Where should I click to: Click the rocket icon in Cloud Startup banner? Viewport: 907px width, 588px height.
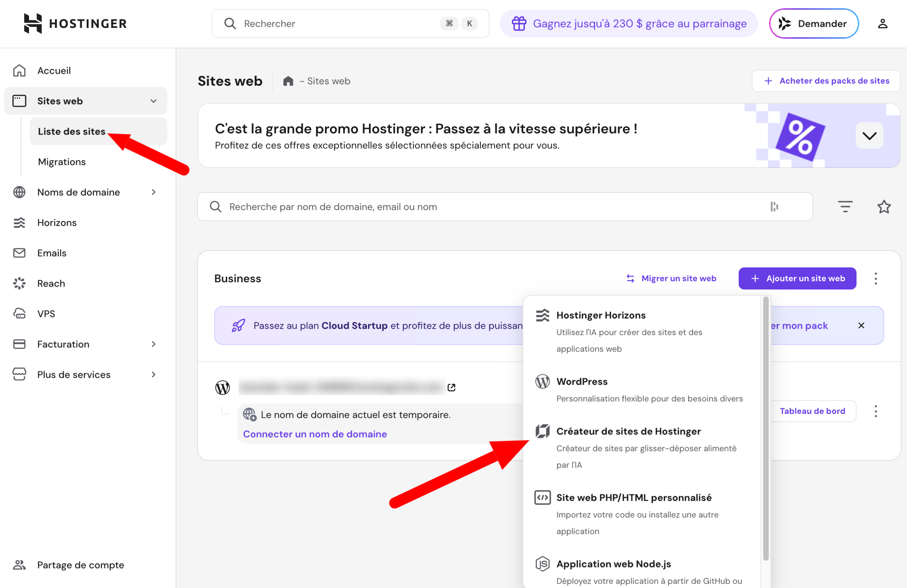238,326
